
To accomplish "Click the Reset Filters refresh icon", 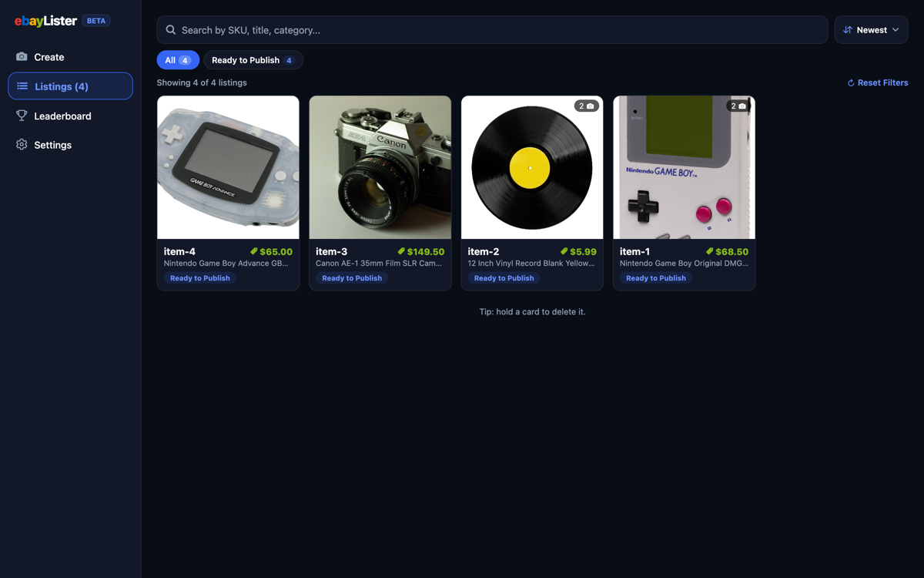I will [851, 83].
